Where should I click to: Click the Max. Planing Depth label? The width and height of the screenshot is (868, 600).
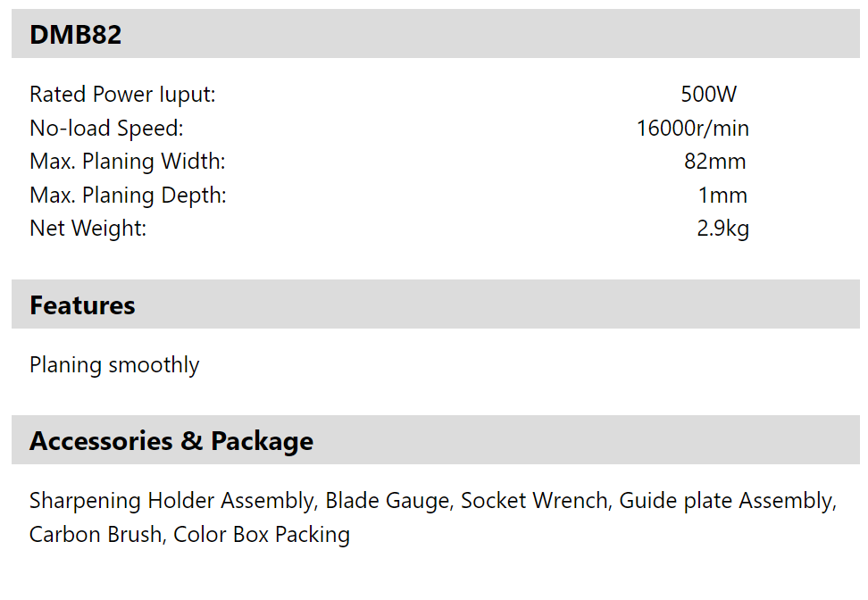point(128,196)
